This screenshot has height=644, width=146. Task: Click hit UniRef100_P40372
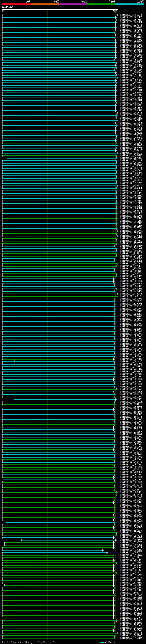coord(131,296)
